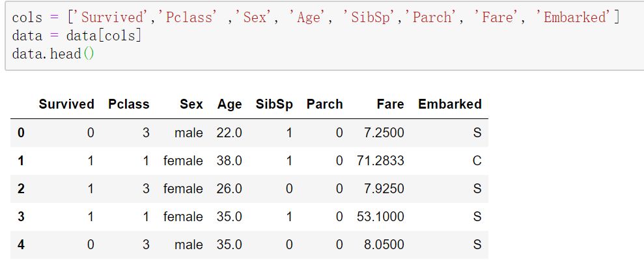This screenshot has width=644, height=268.
Task: Click the fare value 53.1000
Action: tap(380, 217)
